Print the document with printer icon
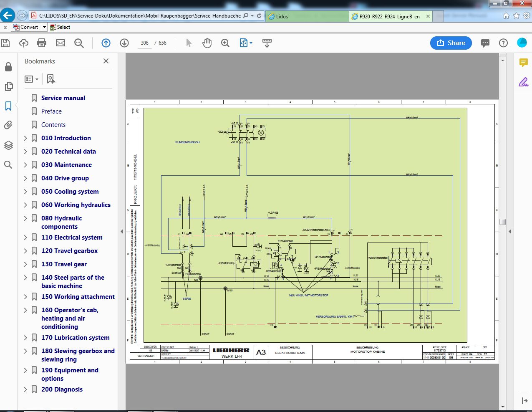 click(x=42, y=43)
